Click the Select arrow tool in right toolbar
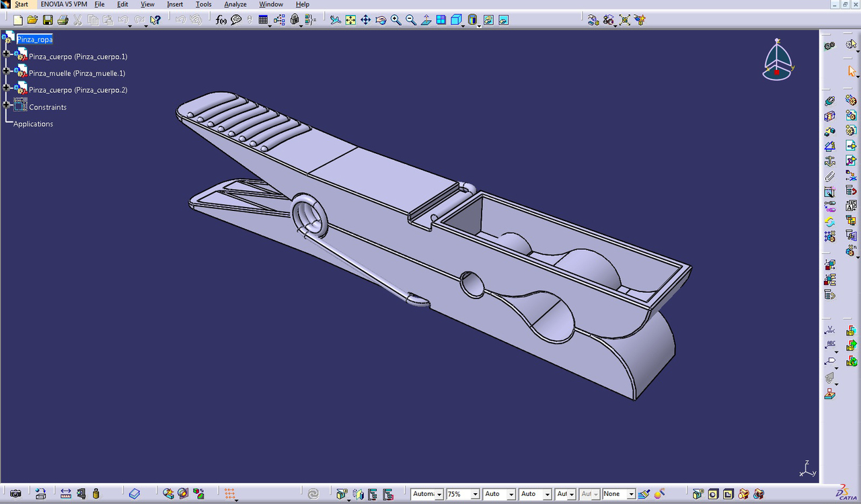The image size is (861, 504). 852,71
